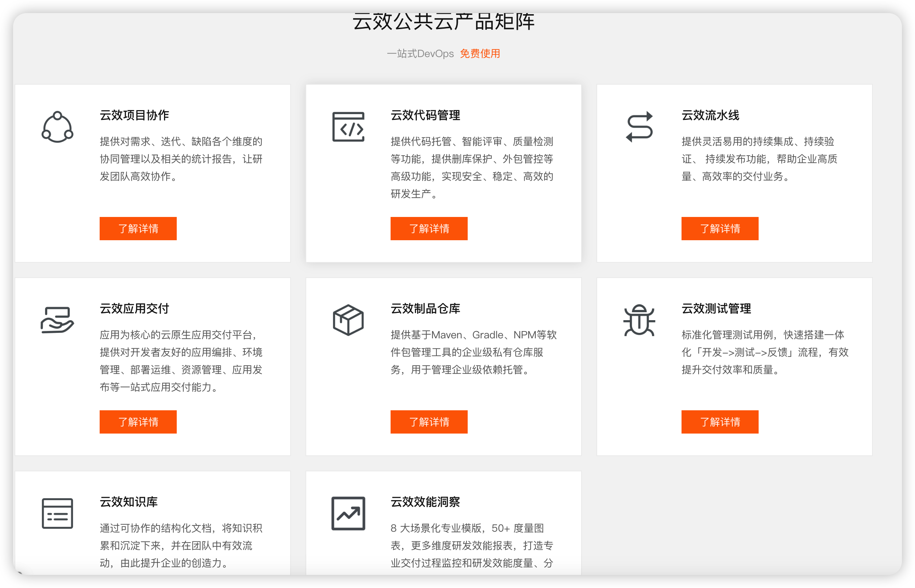Open 了解详情 under 云效流水线
915x588 pixels.
[x=720, y=228]
